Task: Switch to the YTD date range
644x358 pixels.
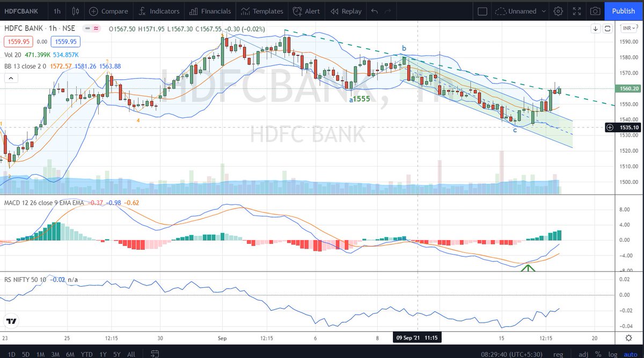Action: pyautogui.click(x=86, y=354)
